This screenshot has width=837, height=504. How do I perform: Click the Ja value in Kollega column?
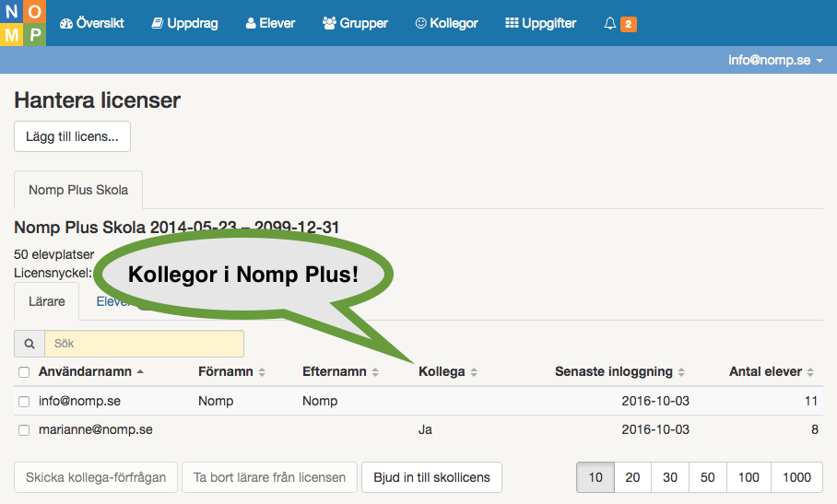[x=426, y=430]
